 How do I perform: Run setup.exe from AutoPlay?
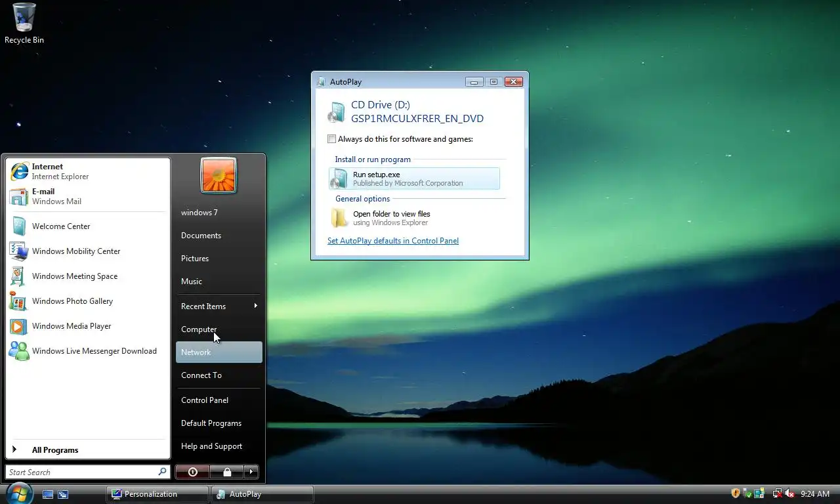[414, 178]
